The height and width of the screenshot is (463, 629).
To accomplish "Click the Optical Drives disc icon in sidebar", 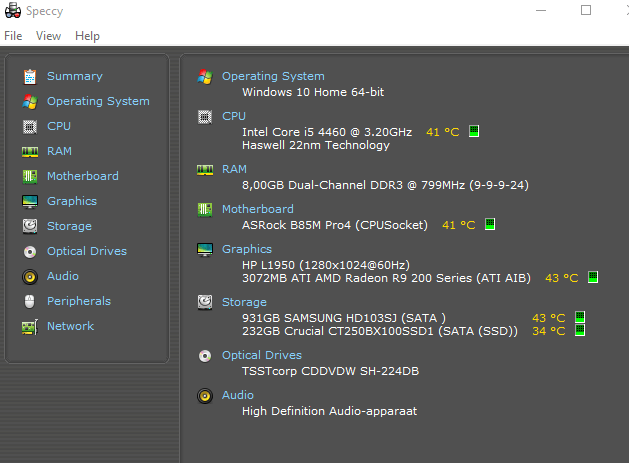I will [x=29, y=251].
